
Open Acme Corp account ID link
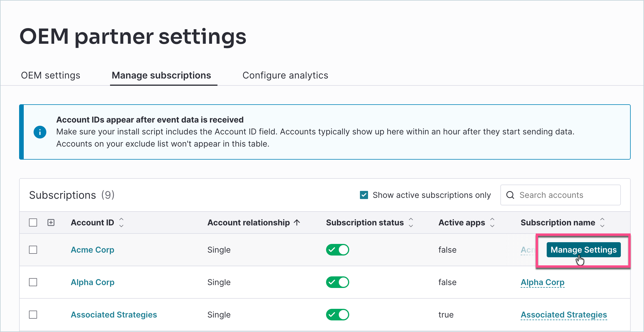[92, 250]
